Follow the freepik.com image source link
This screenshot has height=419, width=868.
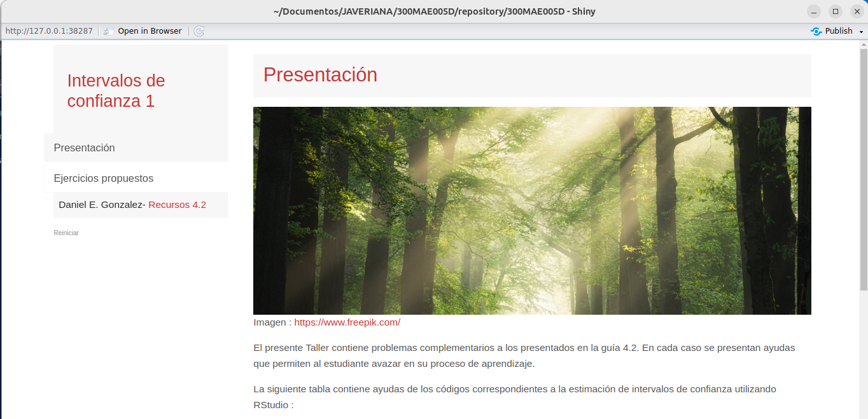coord(347,322)
